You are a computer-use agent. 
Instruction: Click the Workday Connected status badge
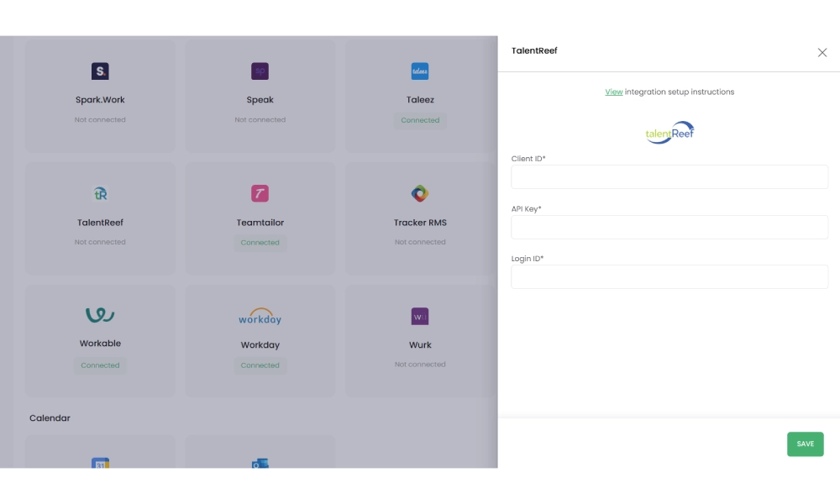[x=260, y=365]
